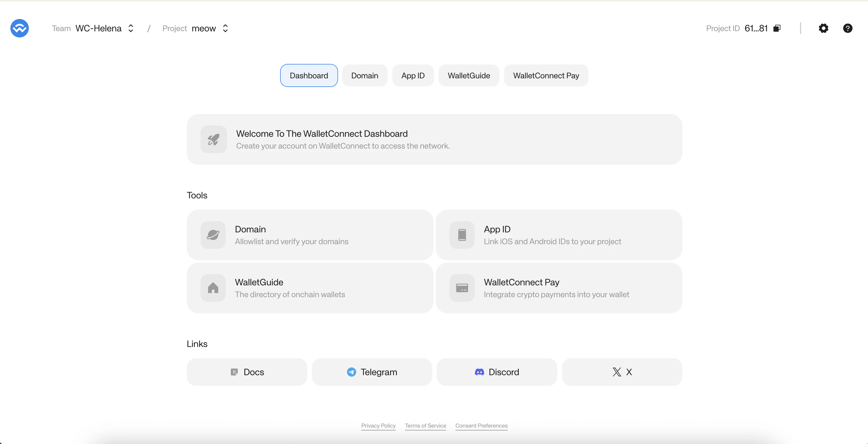868x444 pixels.
Task: Select the WalletGuide tab
Action: 469,75
